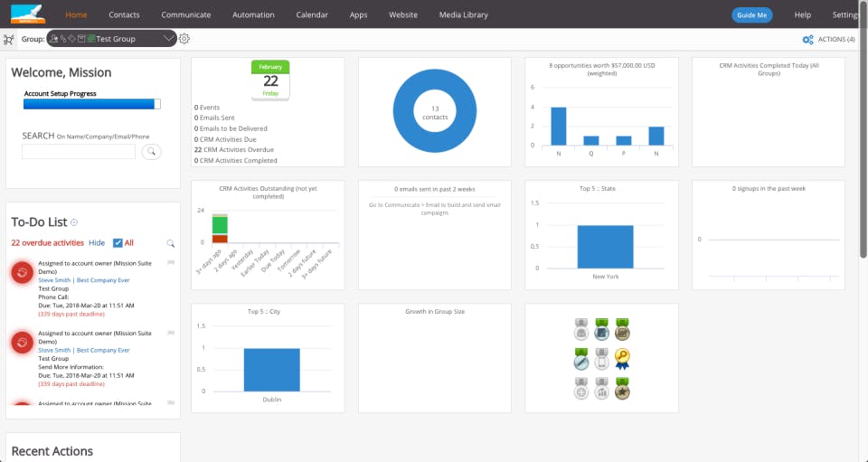
Task: Uncheck the All checkbox in To-Do List
Action: tap(118, 243)
